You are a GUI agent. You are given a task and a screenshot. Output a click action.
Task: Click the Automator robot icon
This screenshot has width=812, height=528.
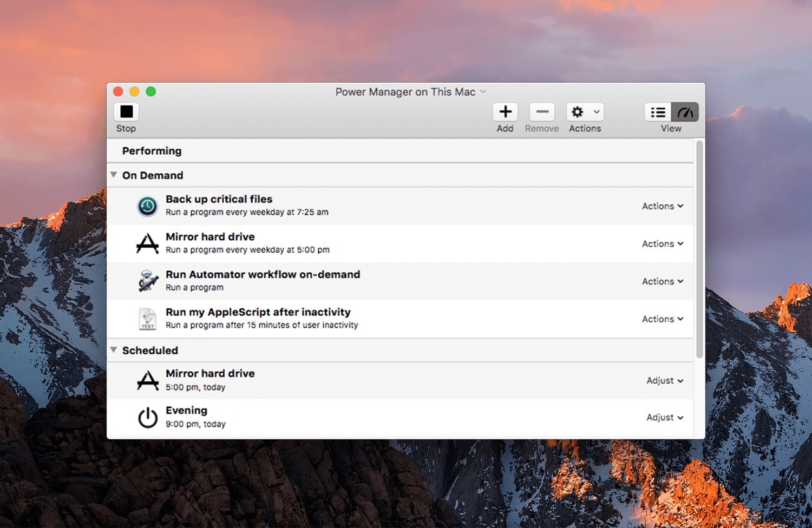(147, 281)
